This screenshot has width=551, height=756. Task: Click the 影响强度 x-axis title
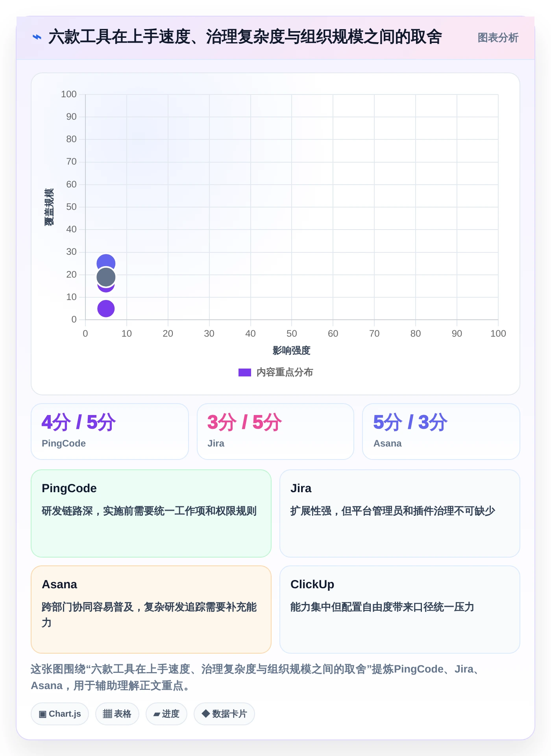tap(292, 350)
